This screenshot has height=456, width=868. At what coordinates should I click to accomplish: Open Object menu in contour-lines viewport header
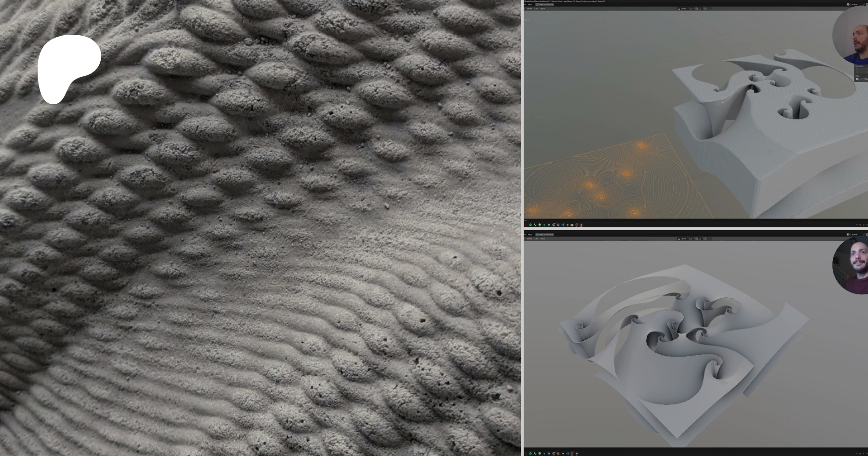542,9
